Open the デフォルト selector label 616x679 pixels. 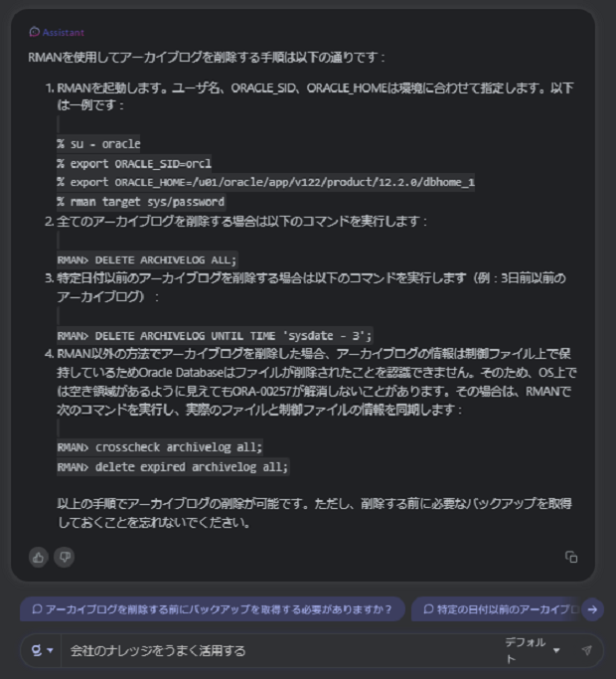pyautogui.click(x=526, y=650)
